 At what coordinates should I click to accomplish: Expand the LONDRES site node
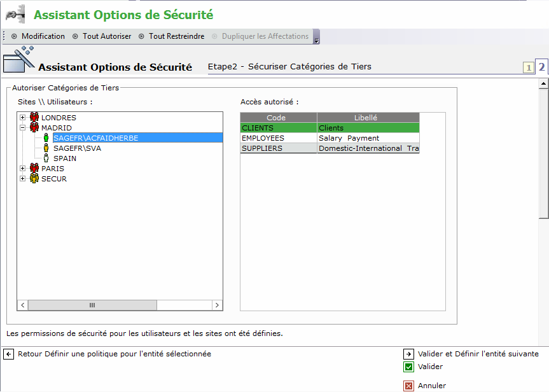coord(23,117)
